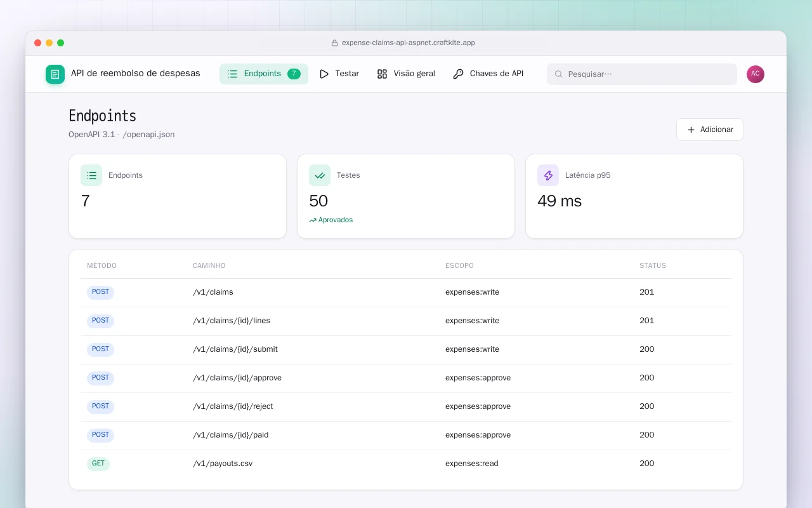The width and height of the screenshot is (812, 508).
Task: Select the /v1/claims/{id}/lines path
Action: click(x=232, y=321)
